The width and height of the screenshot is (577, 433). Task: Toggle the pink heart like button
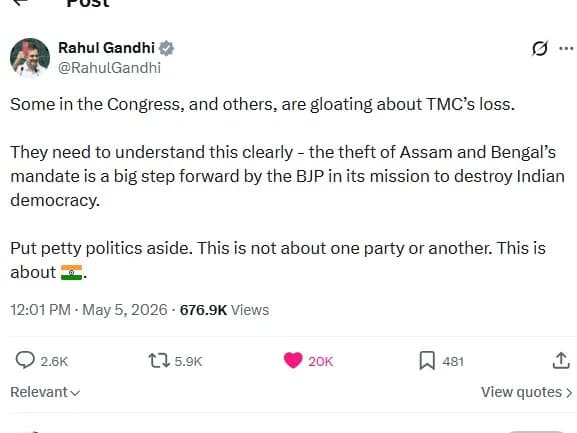293,360
